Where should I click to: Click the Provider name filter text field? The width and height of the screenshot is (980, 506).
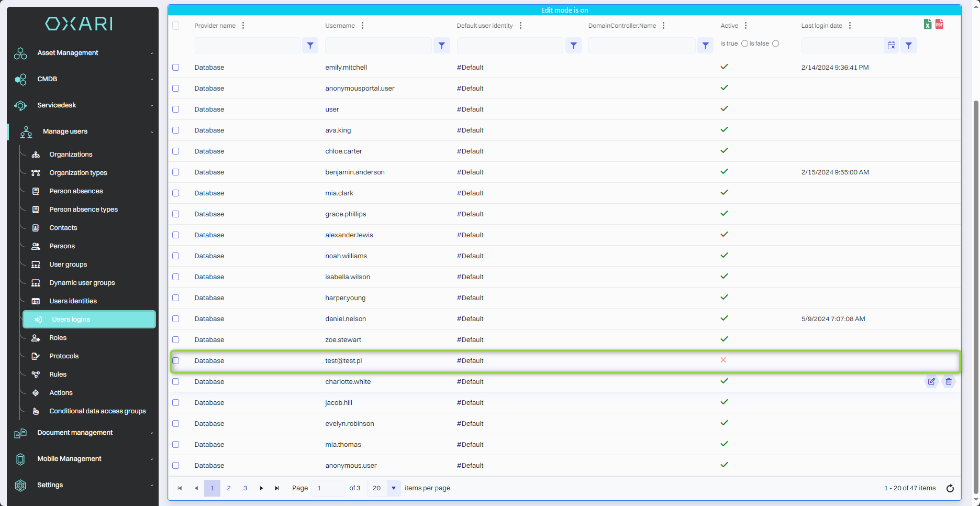point(247,46)
